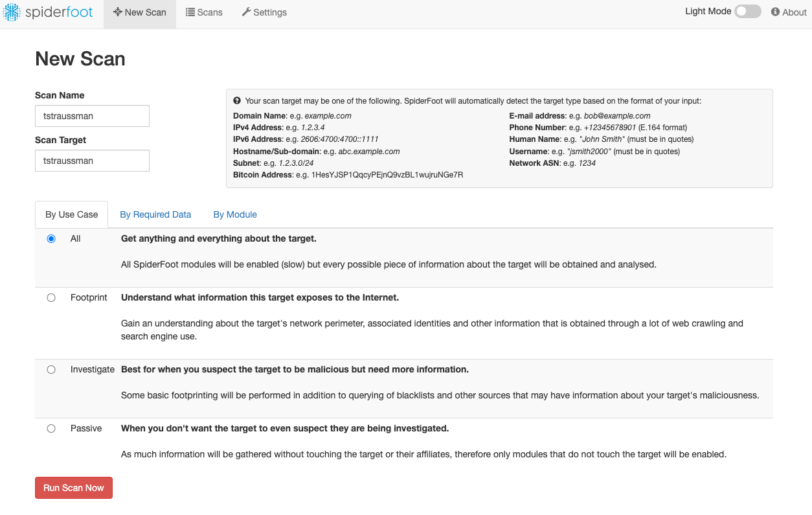812x515 pixels.
Task: Click the About info icon
Action: click(775, 12)
